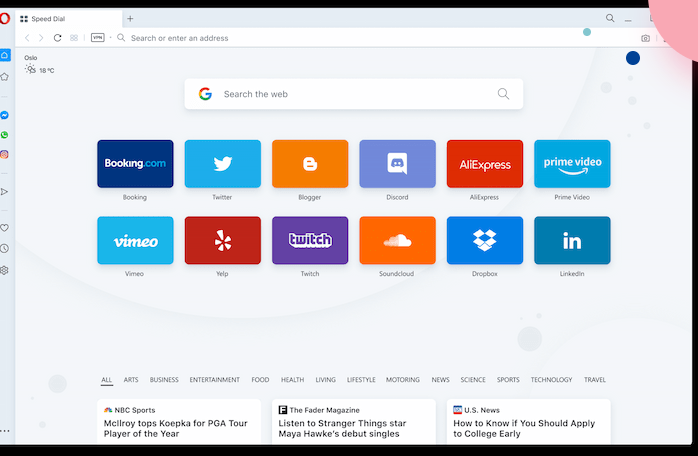Open a new tab with plus button

130,19
